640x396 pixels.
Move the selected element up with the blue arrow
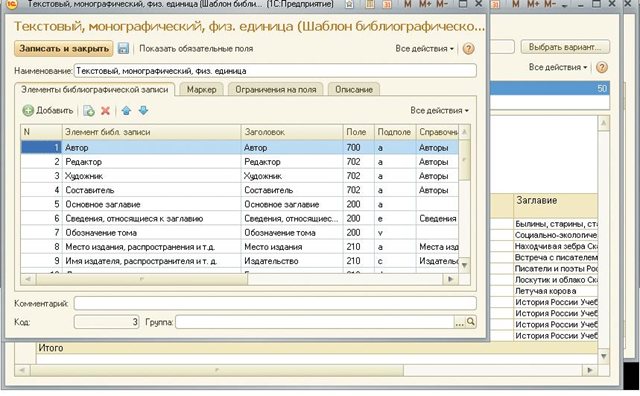click(x=127, y=111)
